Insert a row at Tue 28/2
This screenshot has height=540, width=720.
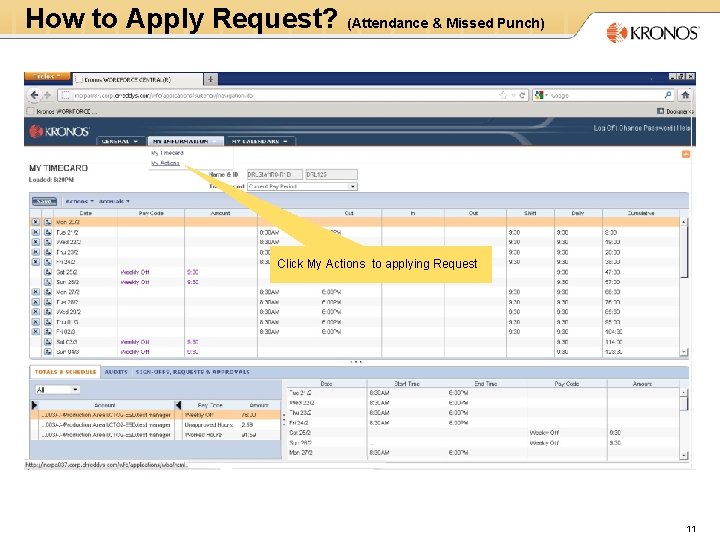pos(48,302)
